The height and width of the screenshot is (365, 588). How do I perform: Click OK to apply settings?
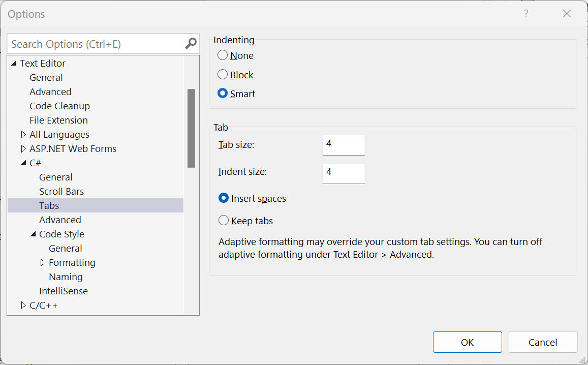[467, 342]
